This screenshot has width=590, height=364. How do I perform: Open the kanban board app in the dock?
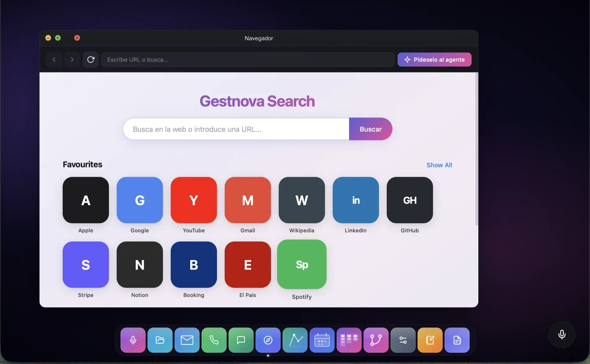tap(349, 340)
